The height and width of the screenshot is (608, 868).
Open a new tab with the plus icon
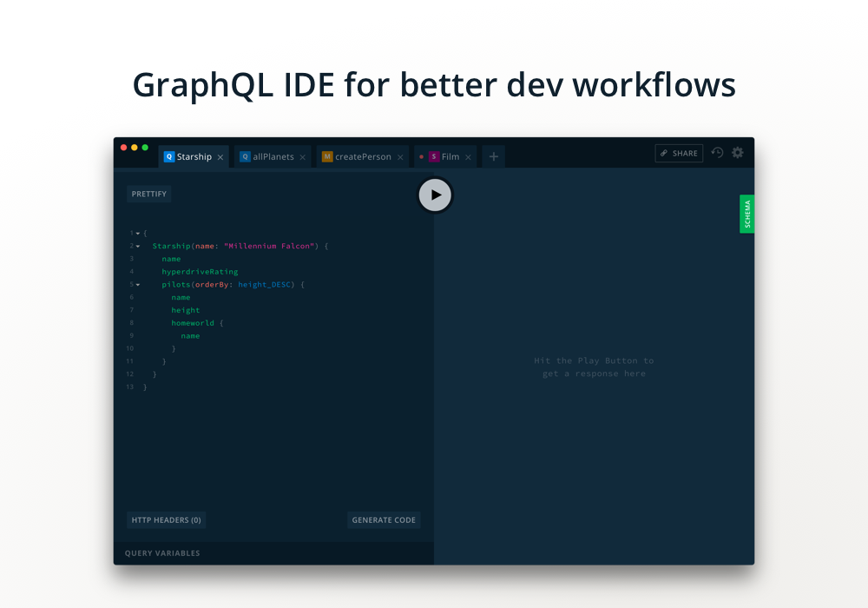tap(493, 156)
